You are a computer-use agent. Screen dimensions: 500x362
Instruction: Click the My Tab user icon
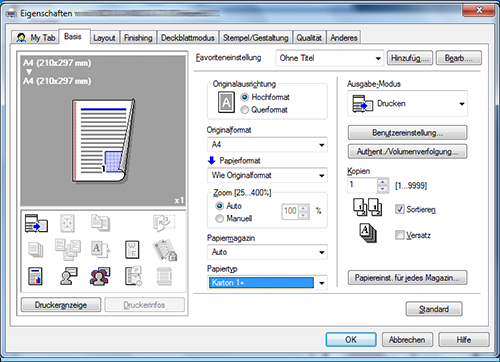(21, 38)
